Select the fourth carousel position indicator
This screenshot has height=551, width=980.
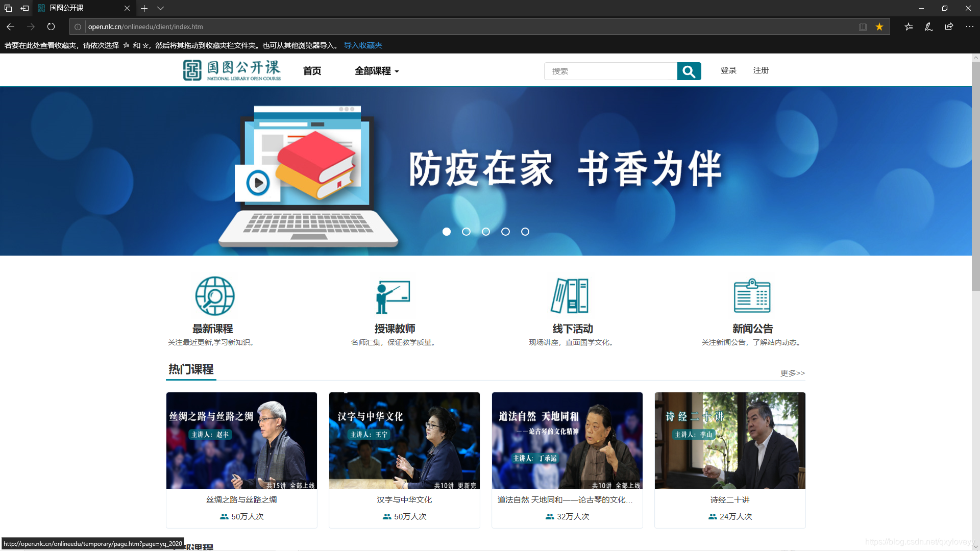pyautogui.click(x=505, y=232)
